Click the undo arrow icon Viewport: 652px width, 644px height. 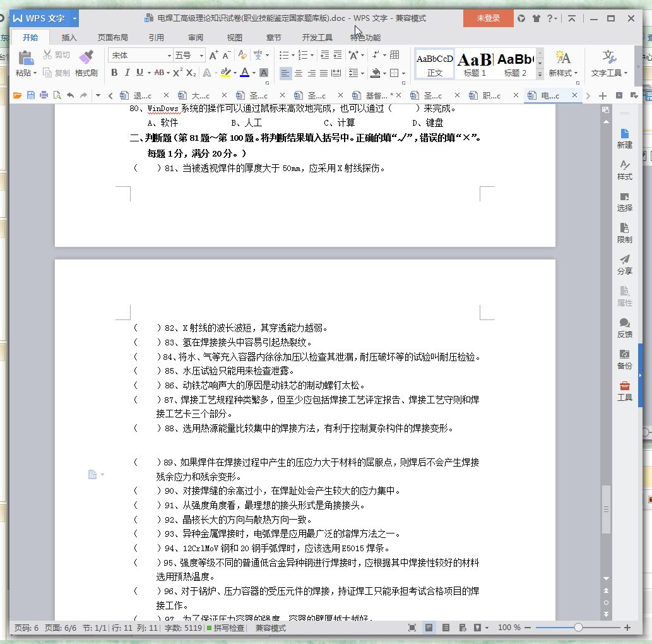pyautogui.click(x=70, y=95)
